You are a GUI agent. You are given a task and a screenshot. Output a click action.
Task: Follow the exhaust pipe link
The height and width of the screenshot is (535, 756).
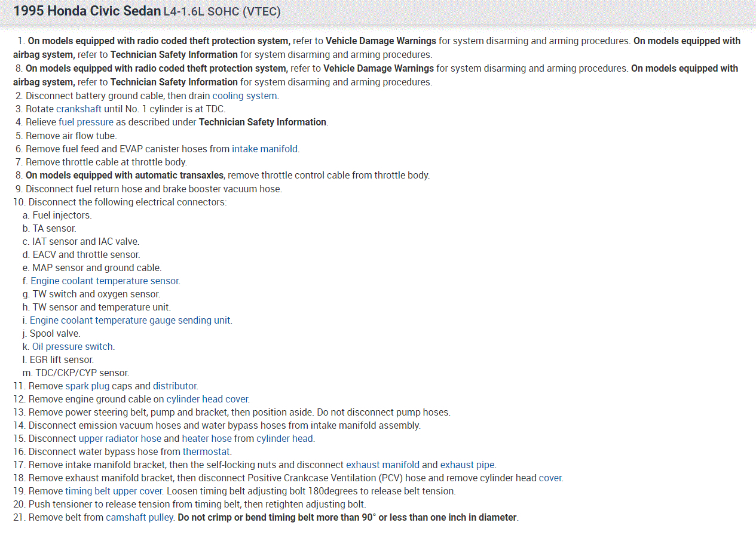pos(467,465)
